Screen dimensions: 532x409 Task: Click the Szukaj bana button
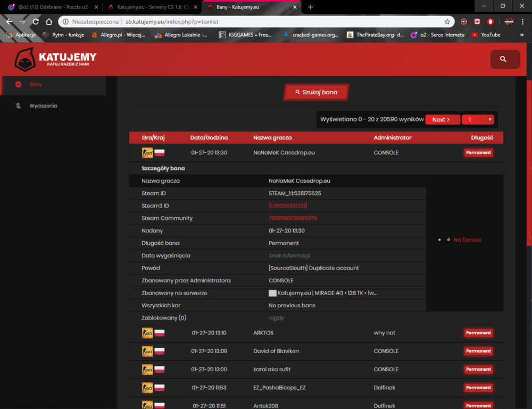pos(316,92)
